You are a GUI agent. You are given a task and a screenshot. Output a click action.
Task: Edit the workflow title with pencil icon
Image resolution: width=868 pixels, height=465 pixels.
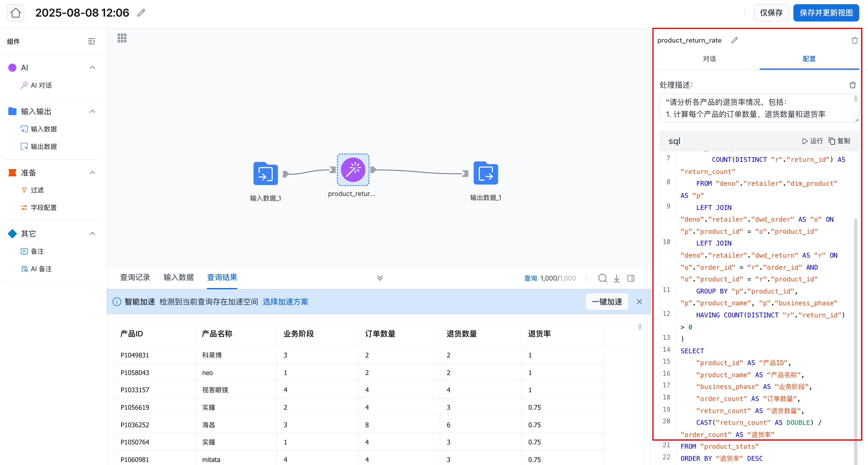[x=141, y=13]
